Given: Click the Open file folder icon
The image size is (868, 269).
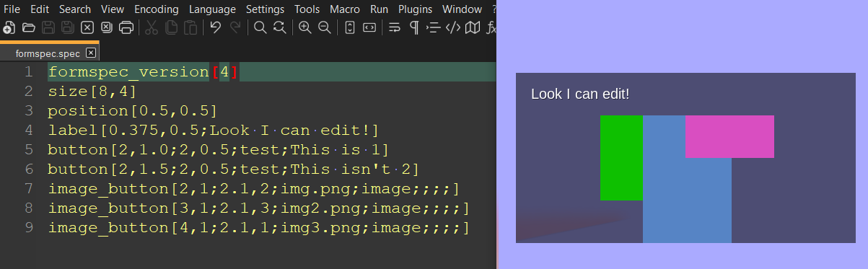Looking at the screenshot, I should point(29,28).
